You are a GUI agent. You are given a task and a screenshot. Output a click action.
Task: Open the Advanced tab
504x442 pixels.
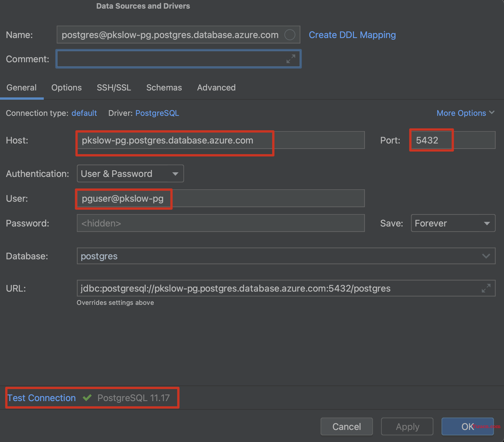tap(216, 88)
